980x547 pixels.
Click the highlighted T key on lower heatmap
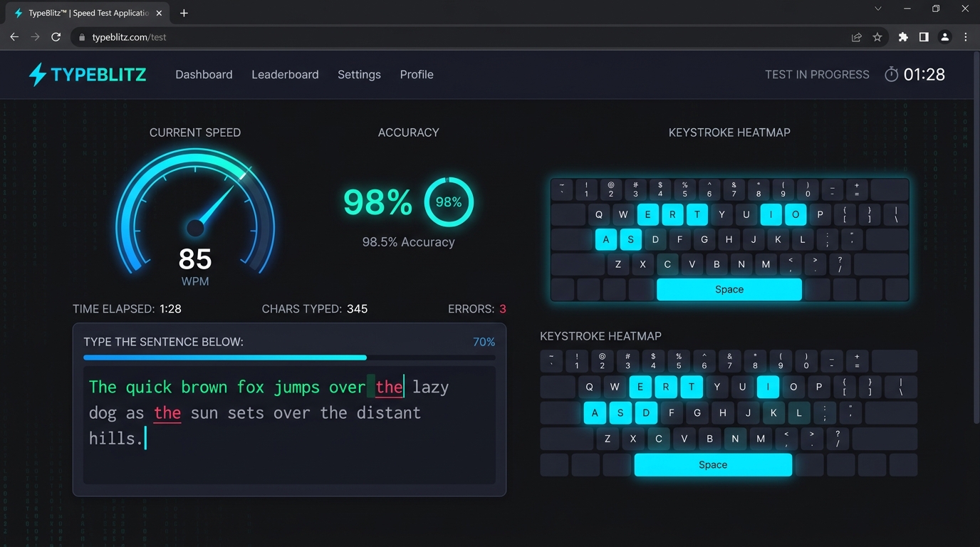coord(692,387)
